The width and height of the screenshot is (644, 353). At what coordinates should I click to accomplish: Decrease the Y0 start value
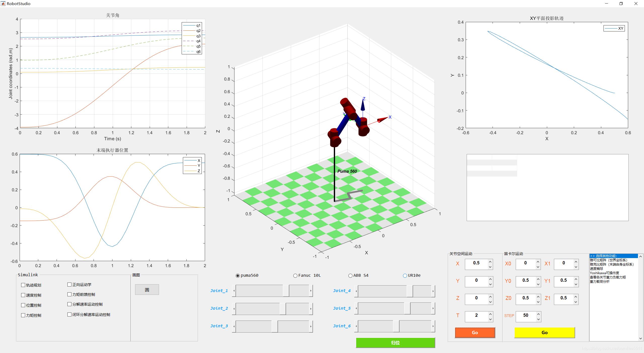pyautogui.click(x=538, y=284)
